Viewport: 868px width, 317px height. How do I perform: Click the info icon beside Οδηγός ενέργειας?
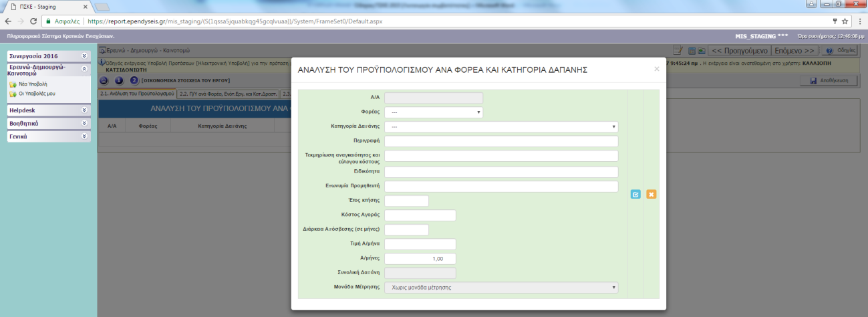pyautogui.click(x=102, y=63)
